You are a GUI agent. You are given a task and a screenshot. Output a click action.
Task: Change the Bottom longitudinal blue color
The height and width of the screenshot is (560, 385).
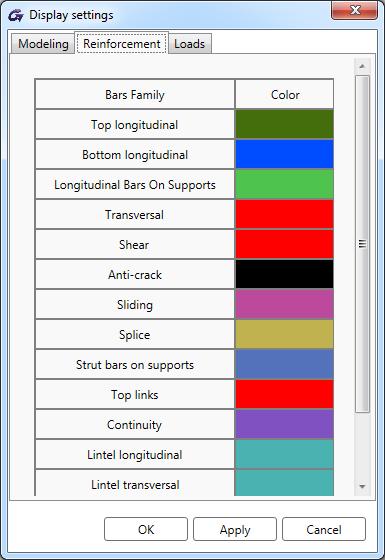click(284, 154)
